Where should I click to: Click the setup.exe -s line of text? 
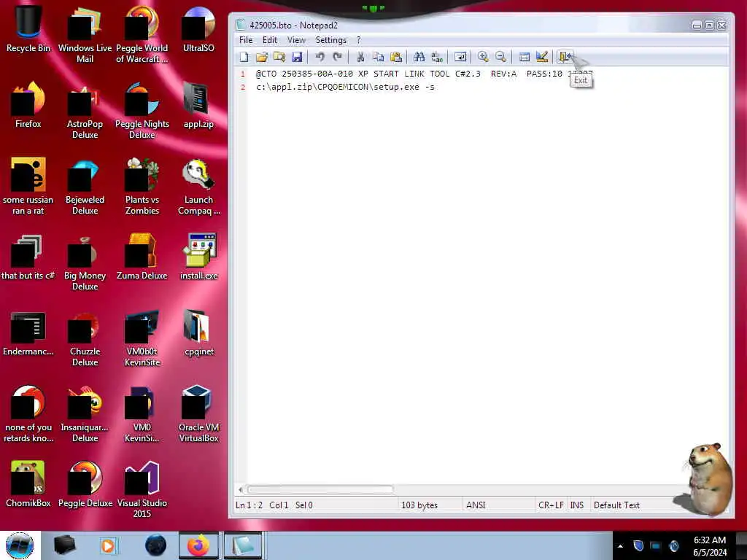tap(345, 87)
